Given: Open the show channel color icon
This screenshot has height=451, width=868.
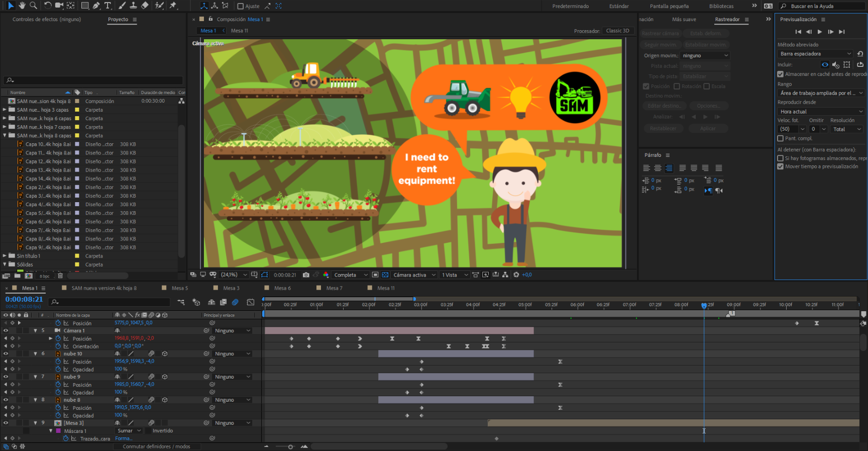Looking at the screenshot, I should (326, 275).
